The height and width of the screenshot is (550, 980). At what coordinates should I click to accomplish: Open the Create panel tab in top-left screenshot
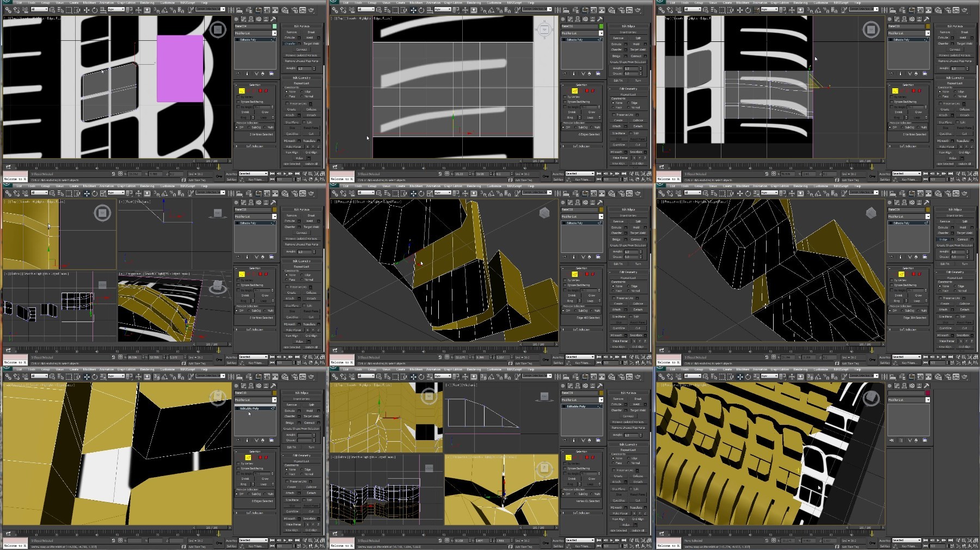tap(236, 19)
